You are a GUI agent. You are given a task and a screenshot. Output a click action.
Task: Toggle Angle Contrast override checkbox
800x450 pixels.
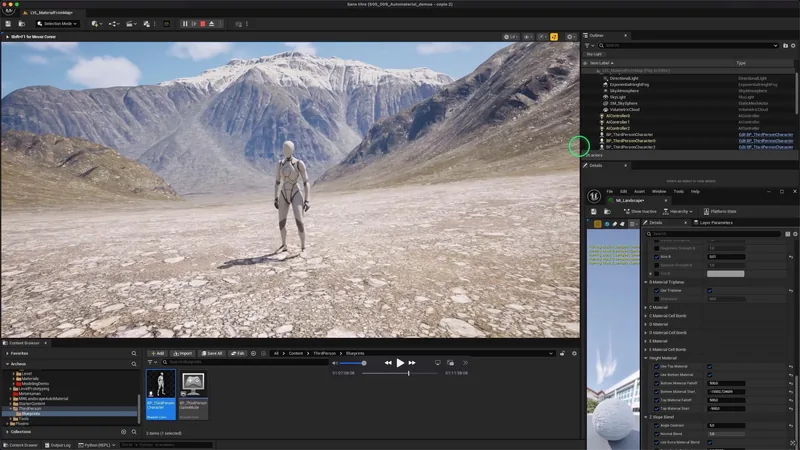click(657, 426)
